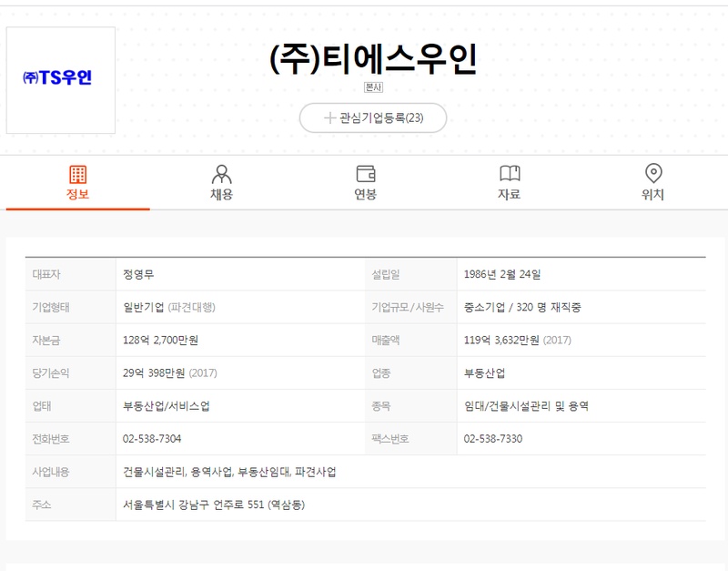Click capital value 128억 2,700만원
The height and width of the screenshot is (571, 728).
point(160,340)
